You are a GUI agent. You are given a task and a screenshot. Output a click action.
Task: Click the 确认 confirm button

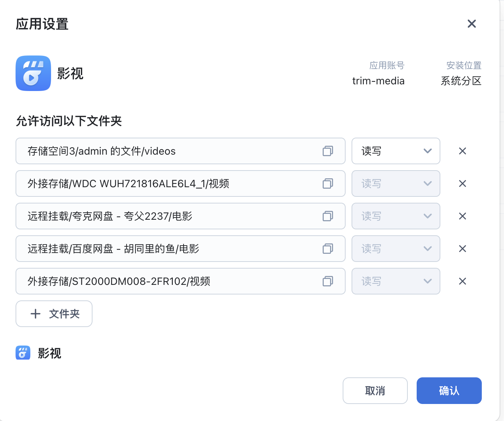pos(449,391)
